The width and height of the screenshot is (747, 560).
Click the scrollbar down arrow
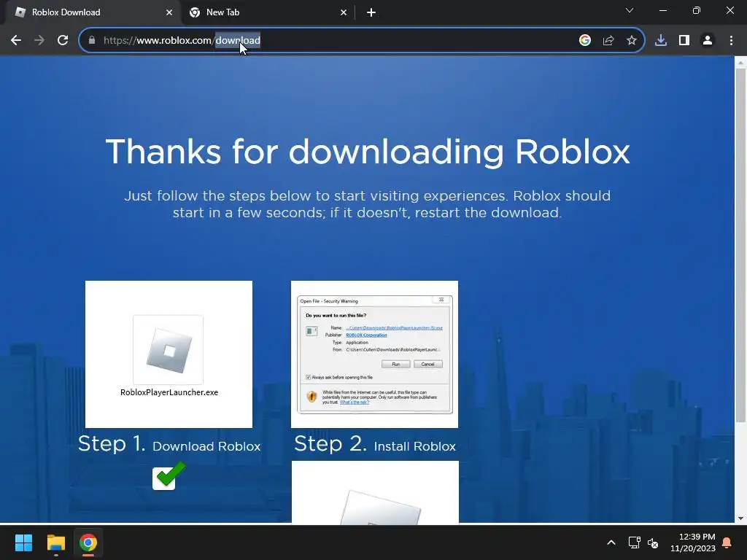(740, 518)
